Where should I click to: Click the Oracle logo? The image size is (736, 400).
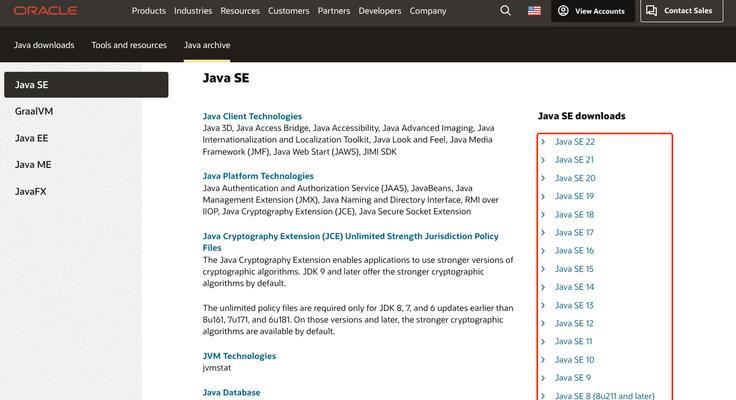point(45,10)
